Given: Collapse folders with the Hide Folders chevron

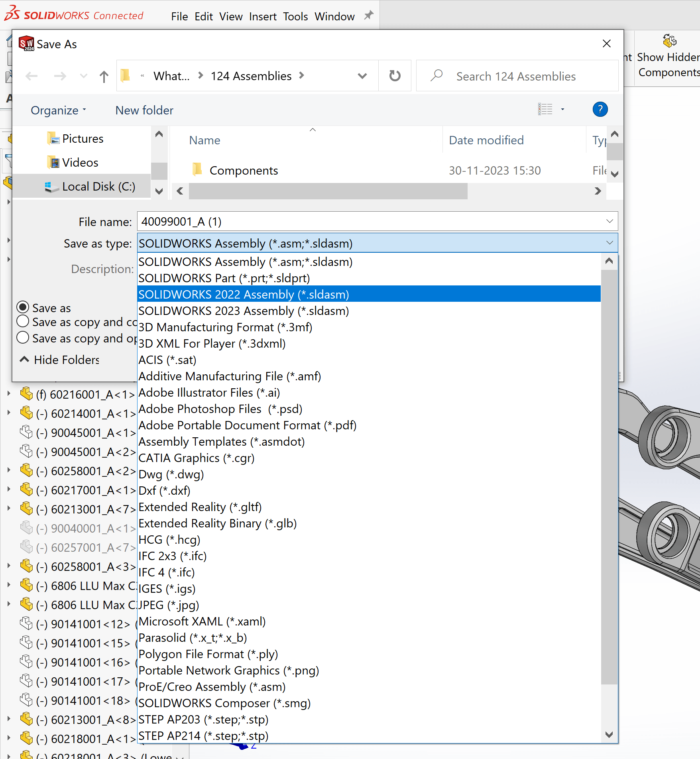Looking at the screenshot, I should pyautogui.click(x=24, y=360).
